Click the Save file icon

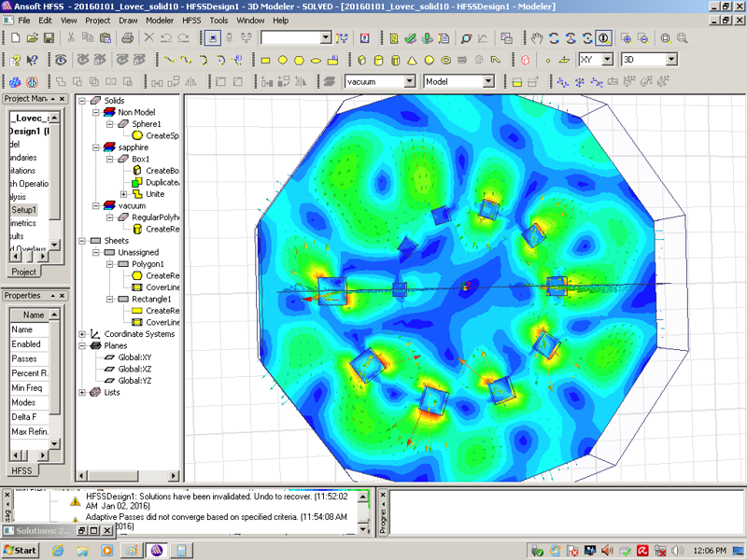point(49,38)
